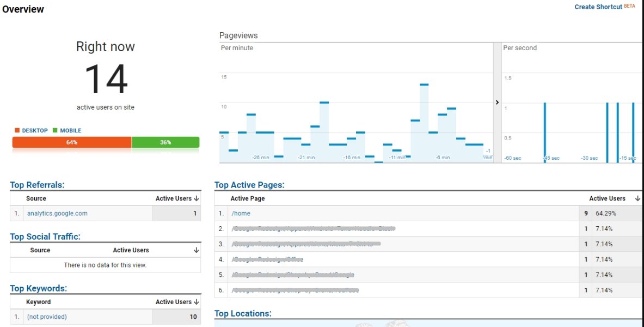Click the orange Desktop legend square
Viewport: 644px width, 327px height.
tap(17, 131)
